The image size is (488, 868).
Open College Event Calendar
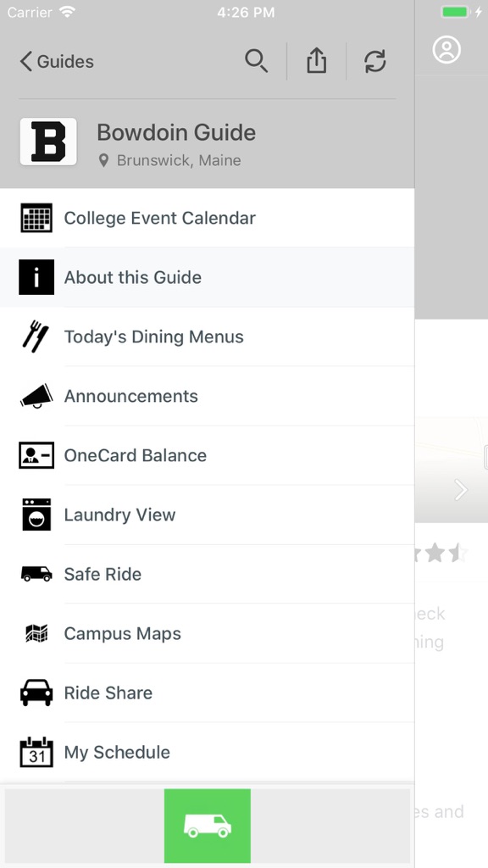(x=207, y=218)
